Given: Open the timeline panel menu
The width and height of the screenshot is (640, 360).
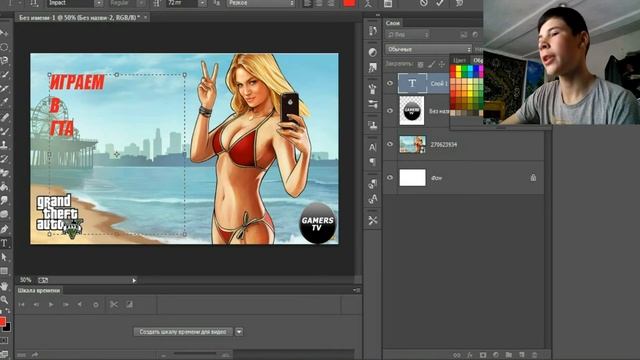Looking at the screenshot, I should 356,290.
